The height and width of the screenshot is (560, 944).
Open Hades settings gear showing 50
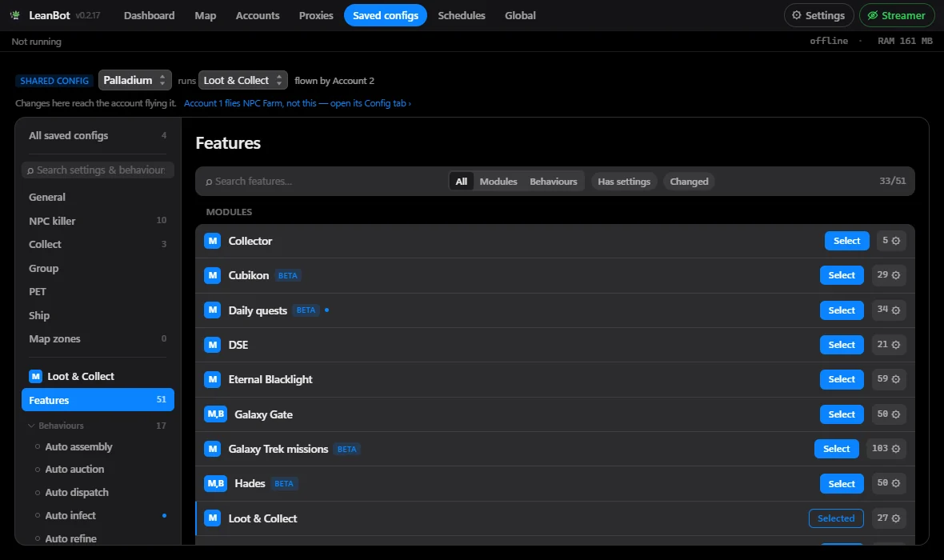889,483
